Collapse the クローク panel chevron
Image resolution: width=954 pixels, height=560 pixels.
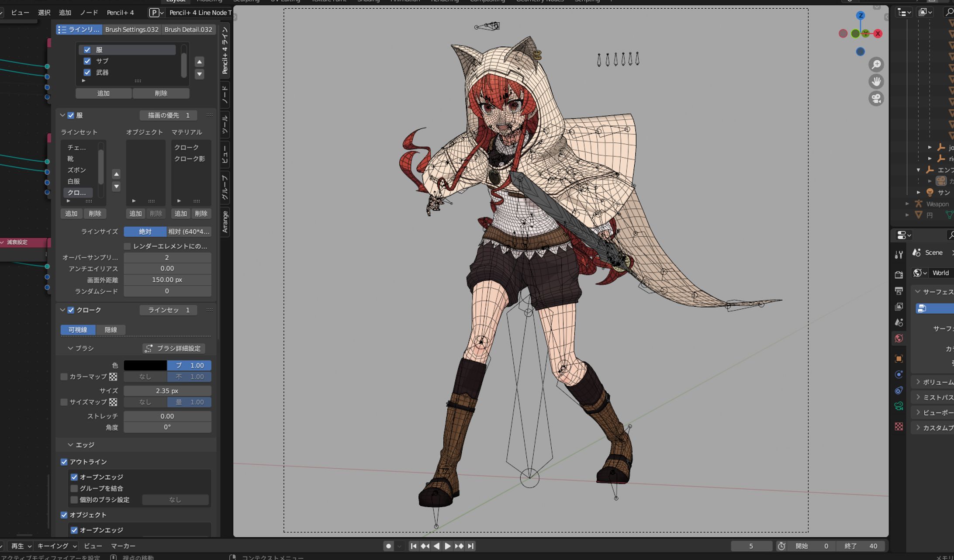(x=62, y=310)
